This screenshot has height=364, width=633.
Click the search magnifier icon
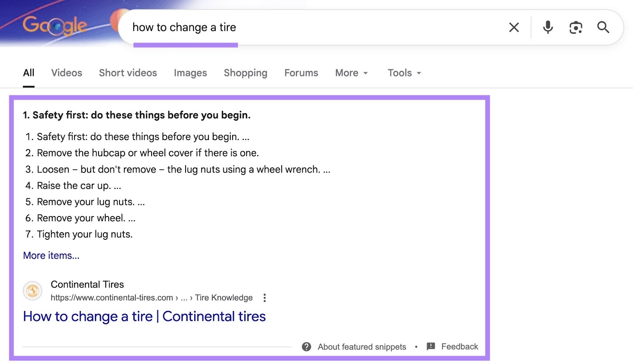pyautogui.click(x=603, y=27)
